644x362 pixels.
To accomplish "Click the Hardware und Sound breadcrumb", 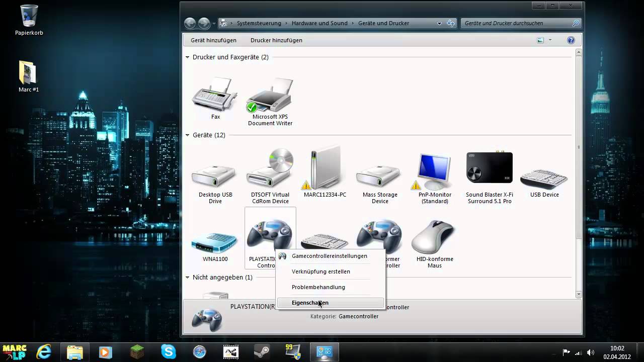I will point(319,23).
